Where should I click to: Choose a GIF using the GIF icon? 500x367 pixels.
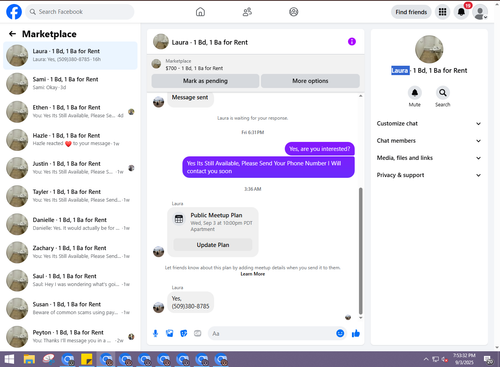click(198, 333)
